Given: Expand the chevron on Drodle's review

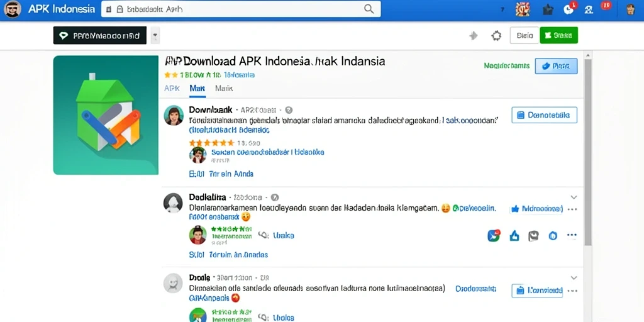Looking at the screenshot, I should 574,277.
